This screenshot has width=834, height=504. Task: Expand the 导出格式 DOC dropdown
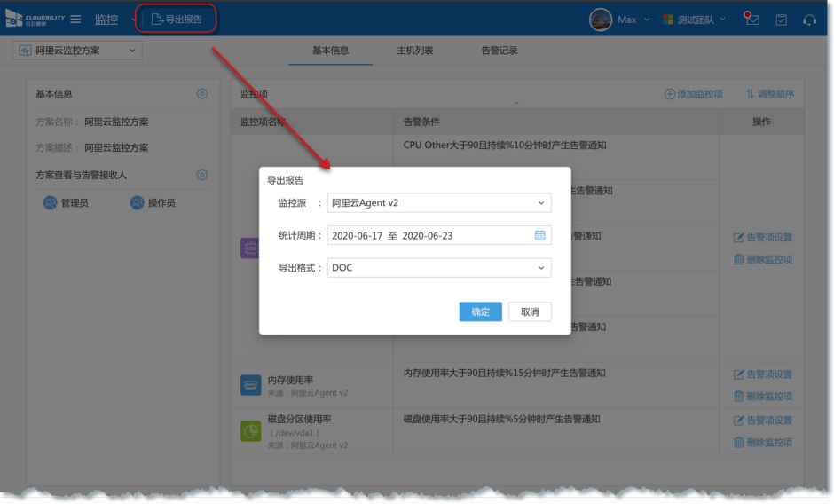(x=439, y=267)
